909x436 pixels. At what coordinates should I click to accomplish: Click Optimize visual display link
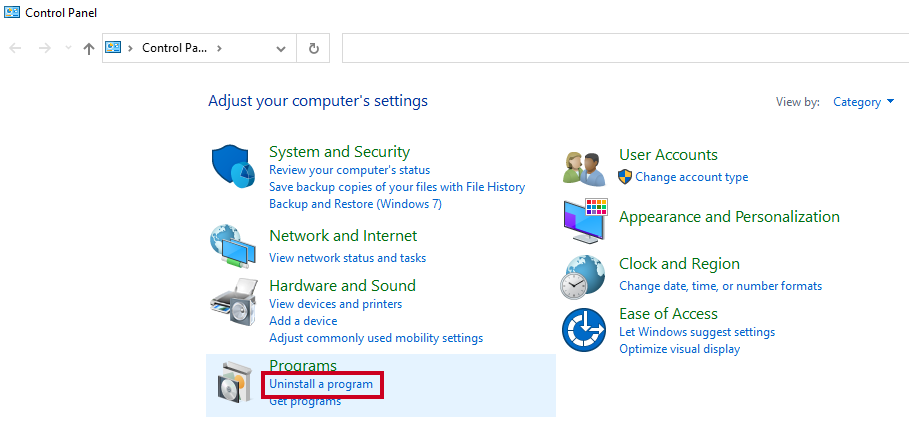click(679, 349)
